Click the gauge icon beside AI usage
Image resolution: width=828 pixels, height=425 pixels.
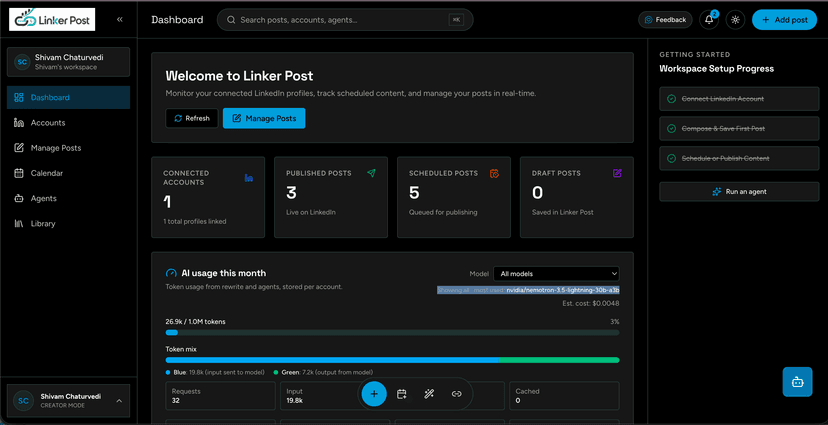click(x=171, y=273)
